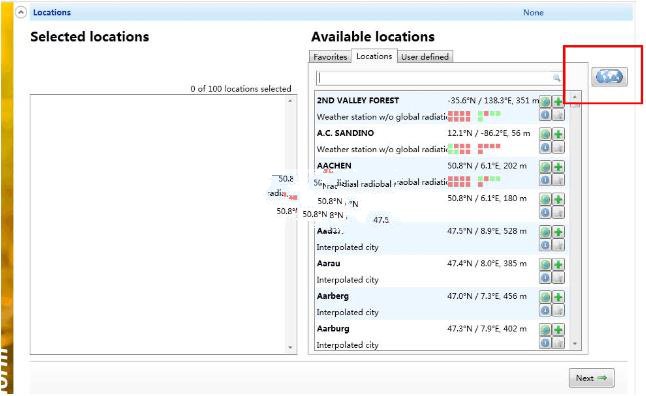
Task: Add Aarau with green plus
Action: click(558, 265)
